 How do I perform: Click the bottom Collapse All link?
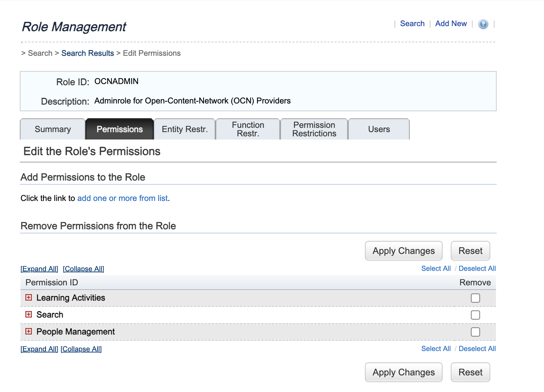click(81, 349)
